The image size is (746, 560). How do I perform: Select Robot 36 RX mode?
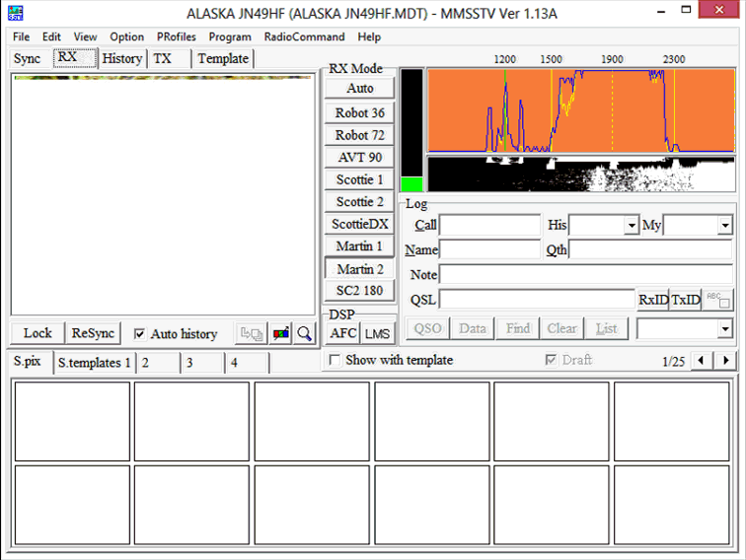point(359,112)
